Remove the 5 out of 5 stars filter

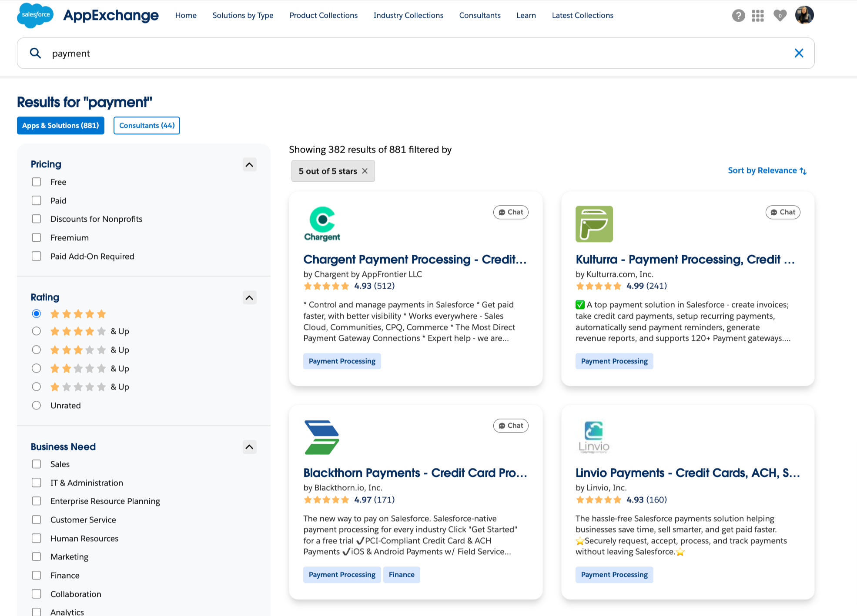(x=365, y=171)
